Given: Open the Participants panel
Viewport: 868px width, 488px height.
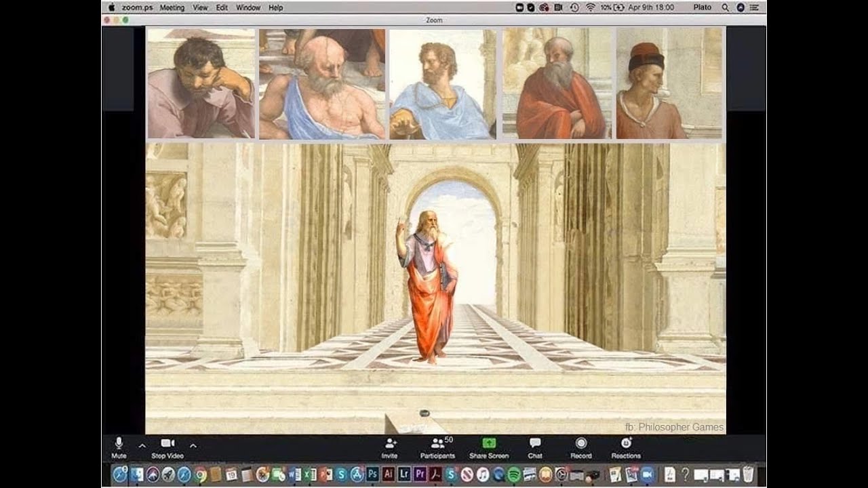Looking at the screenshot, I should 437,447.
